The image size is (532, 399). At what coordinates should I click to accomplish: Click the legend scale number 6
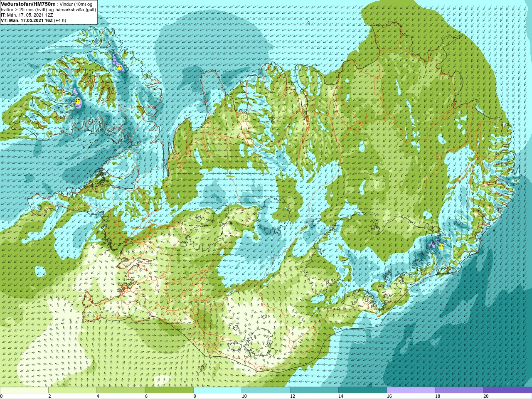click(x=146, y=396)
